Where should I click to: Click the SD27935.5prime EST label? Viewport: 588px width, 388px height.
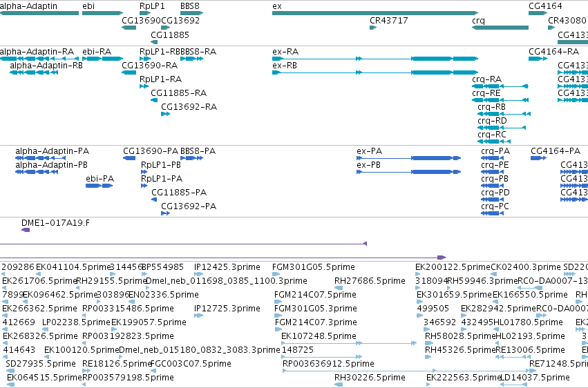(41, 365)
